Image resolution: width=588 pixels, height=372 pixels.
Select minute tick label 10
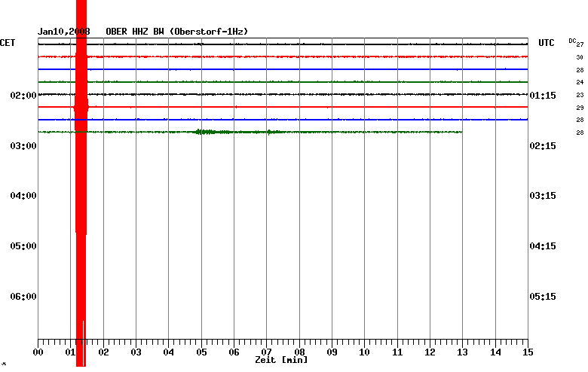point(365,352)
